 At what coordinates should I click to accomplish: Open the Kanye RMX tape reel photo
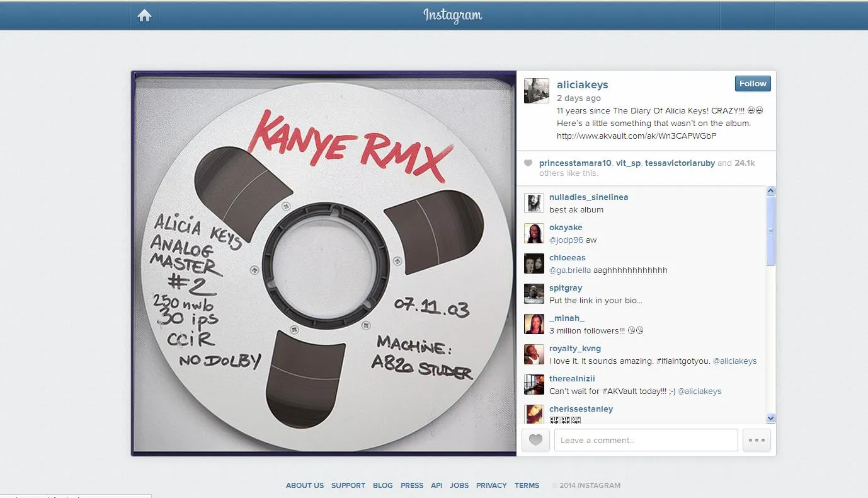tap(324, 263)
